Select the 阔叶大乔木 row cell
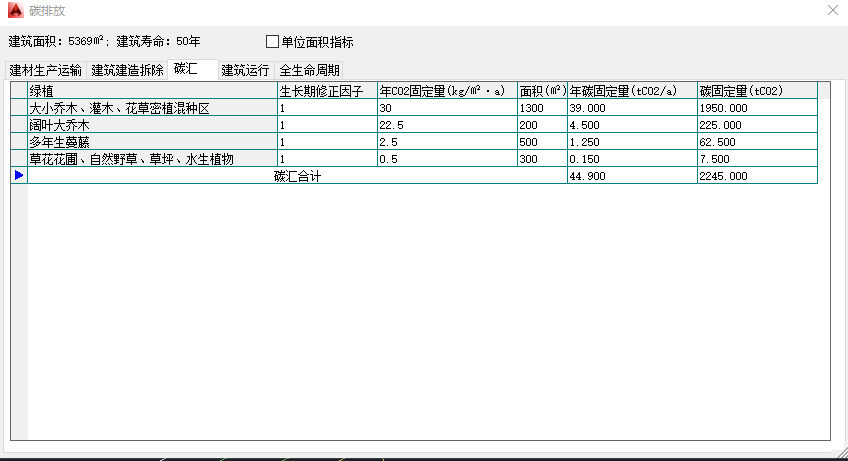Viewport: 848px width, 461px height. click(152, 125)
